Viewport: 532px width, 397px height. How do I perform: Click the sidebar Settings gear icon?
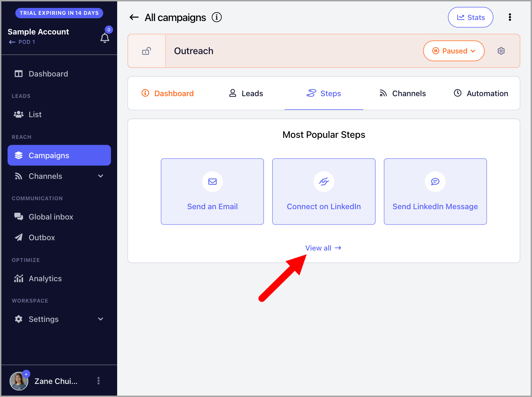tap(19, 319)
